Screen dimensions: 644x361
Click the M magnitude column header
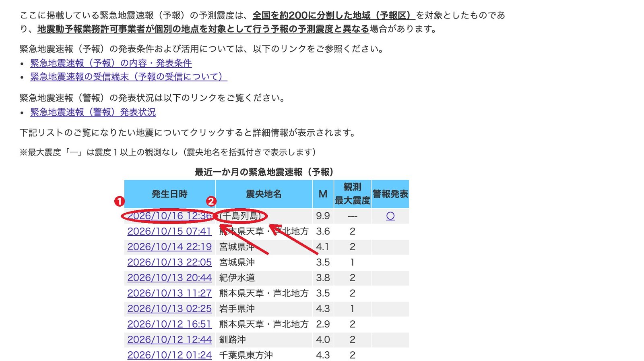pos(323,194)
